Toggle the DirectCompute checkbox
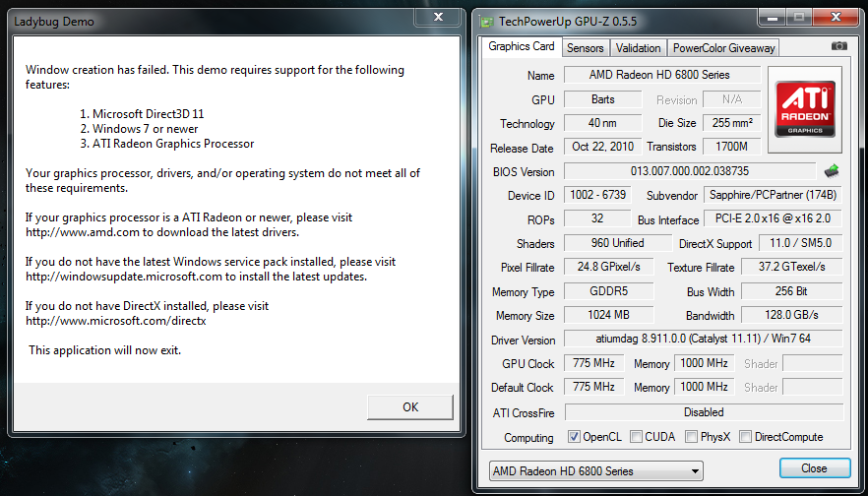Image resolution: width=868 pixels, height=496 pixels. pyautogui.click(x=746, y=437)
